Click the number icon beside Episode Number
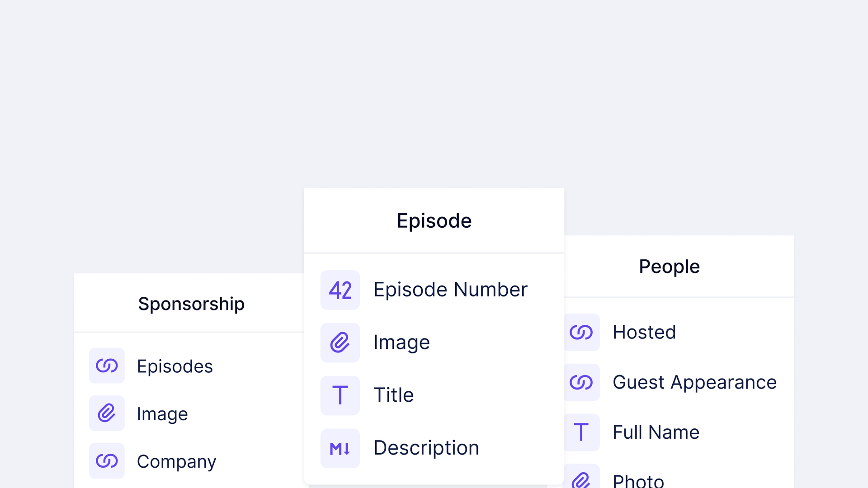This screenshot has height=488, width=868. click(x=340, y=290)
